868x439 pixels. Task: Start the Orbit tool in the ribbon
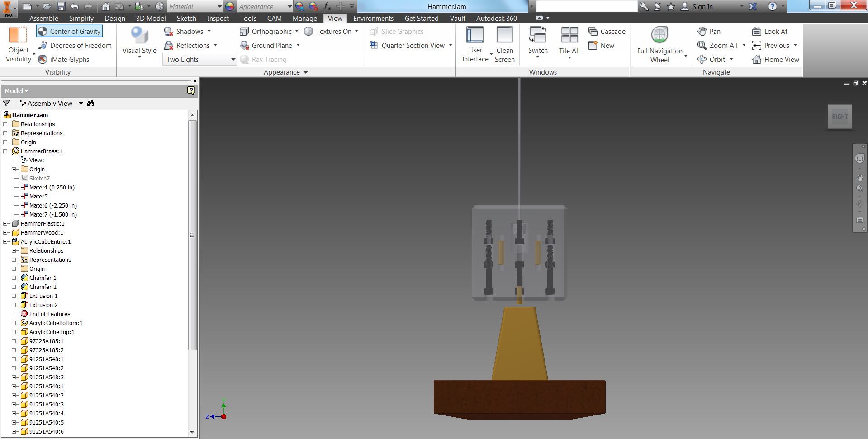point(711,59)
